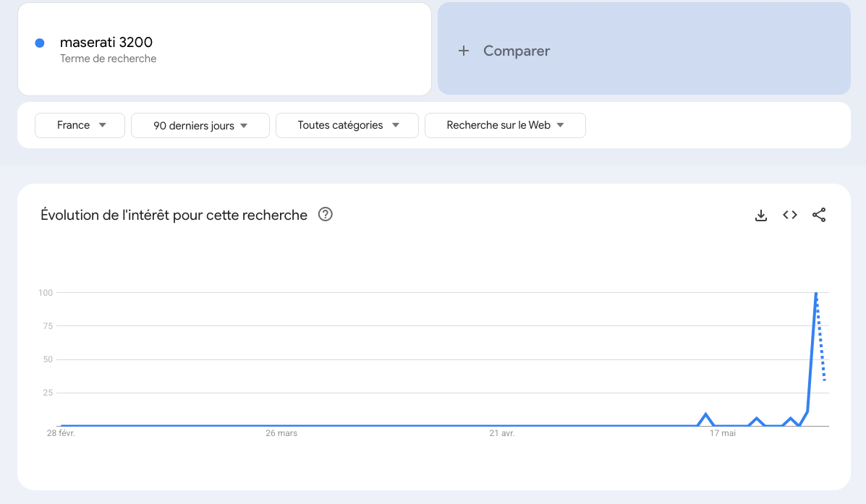Click the 26 mars axis label

[x=281, y=433]
